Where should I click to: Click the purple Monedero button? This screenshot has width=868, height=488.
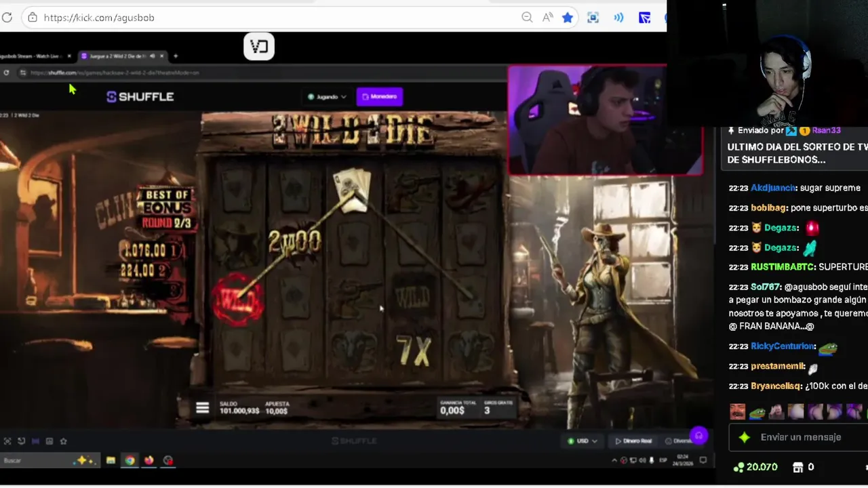tap(380, 97)
